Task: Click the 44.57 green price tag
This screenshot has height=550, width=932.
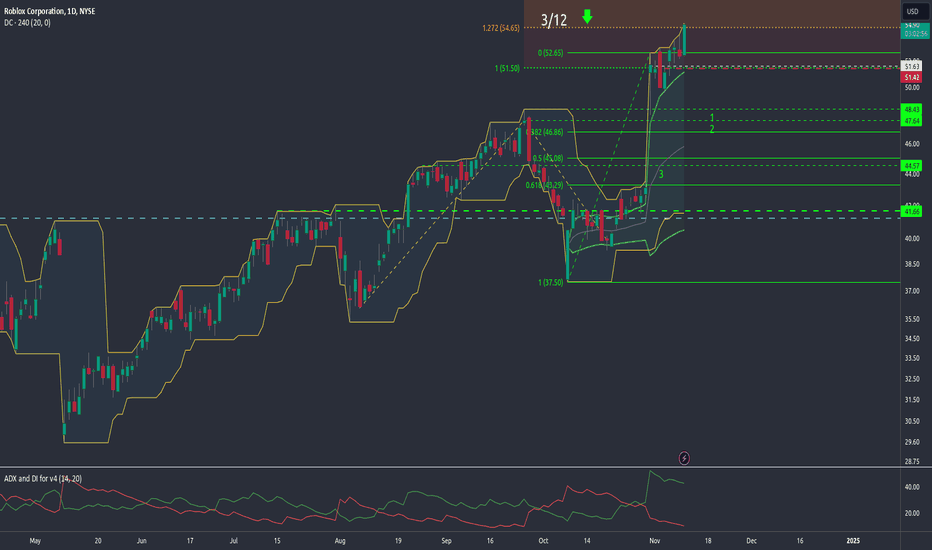Action: pos(912,165)
